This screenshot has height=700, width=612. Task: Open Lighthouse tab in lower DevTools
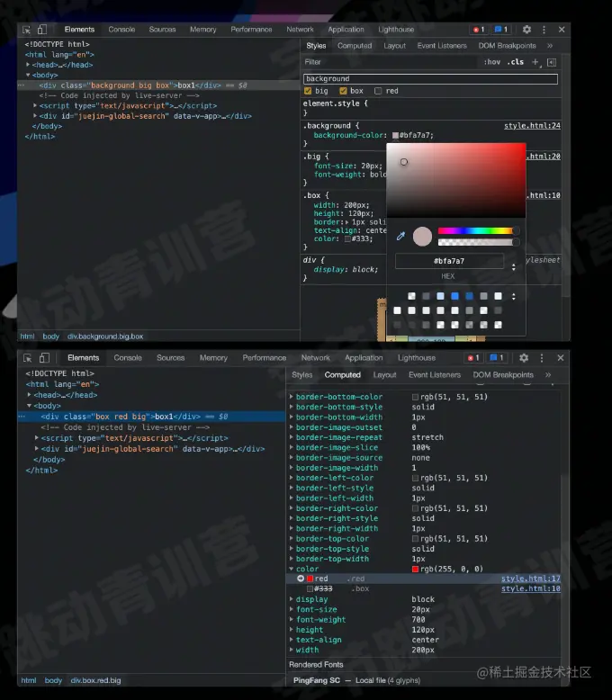point(417,358)
